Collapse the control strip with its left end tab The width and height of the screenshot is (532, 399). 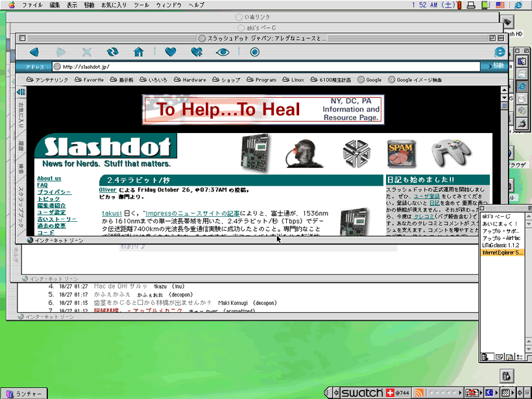point(328,393)
